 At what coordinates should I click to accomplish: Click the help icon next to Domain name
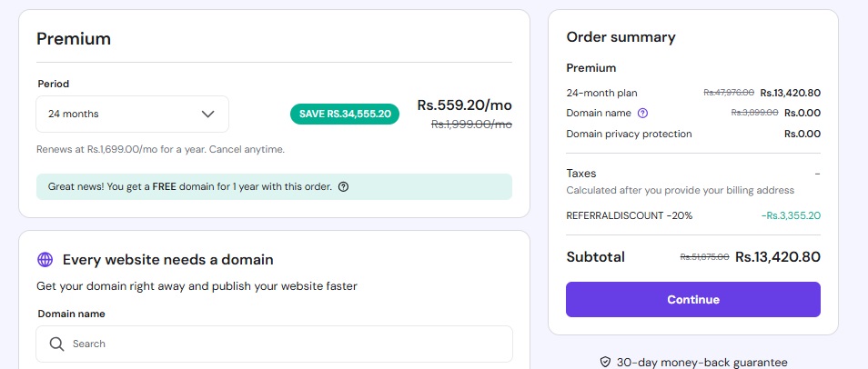[642, 113]
